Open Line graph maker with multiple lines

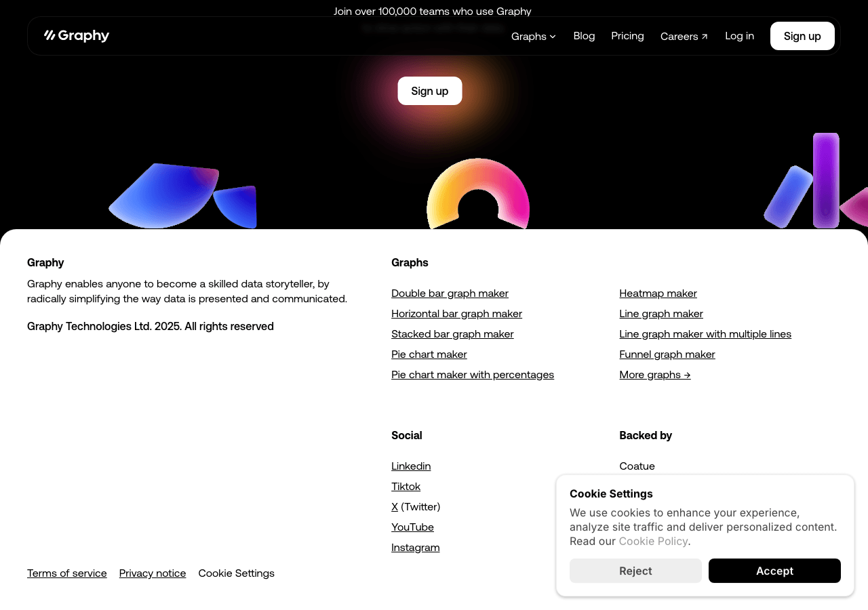coord(705,333)
